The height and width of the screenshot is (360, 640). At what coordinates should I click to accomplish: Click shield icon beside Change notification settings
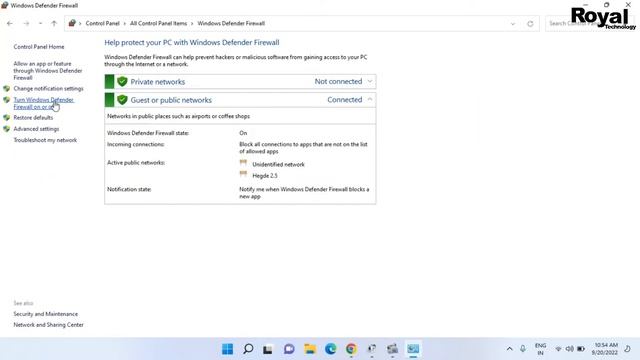click(7, 89)
